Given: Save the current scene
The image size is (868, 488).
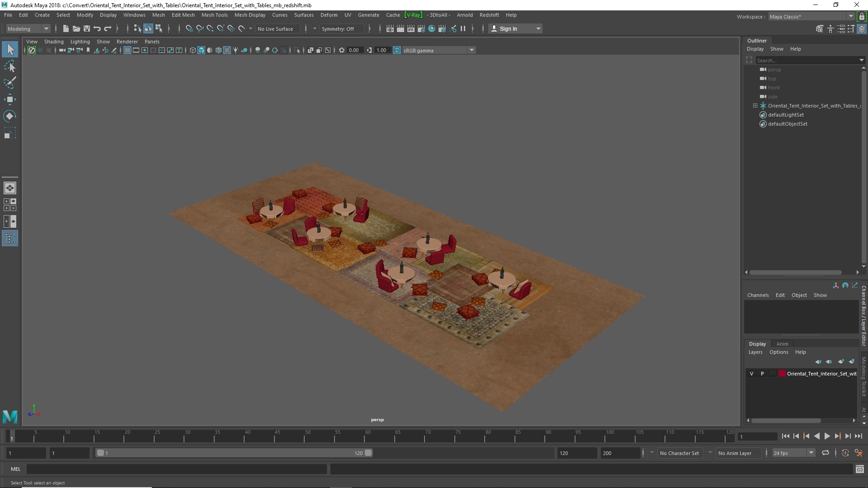Looking at the screenshot, I should coord(87,28).
